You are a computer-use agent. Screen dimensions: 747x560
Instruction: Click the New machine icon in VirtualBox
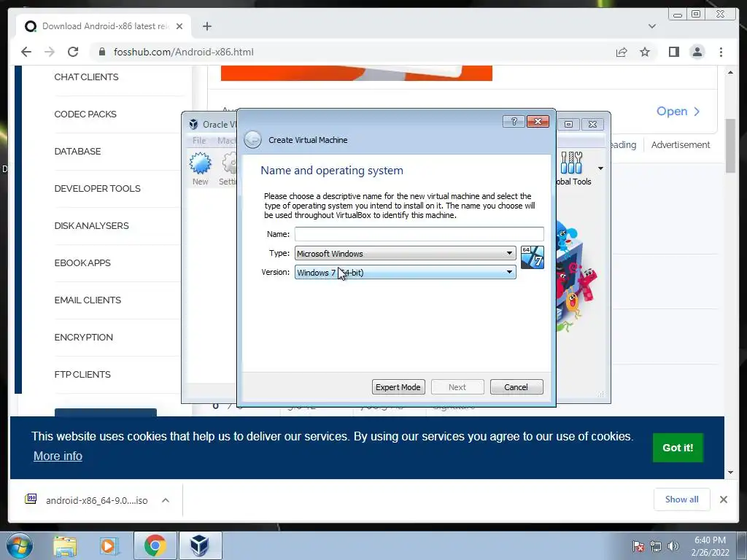coord(200,168)
